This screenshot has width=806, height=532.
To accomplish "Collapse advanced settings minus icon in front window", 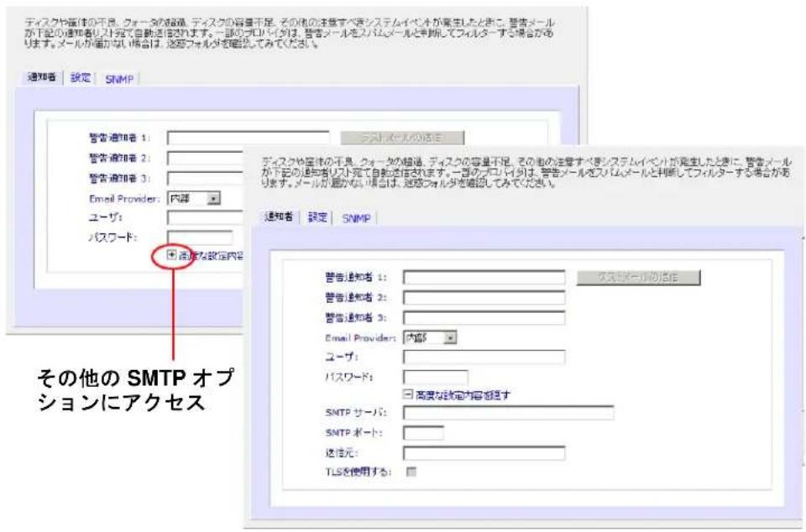I will [408, 394].
